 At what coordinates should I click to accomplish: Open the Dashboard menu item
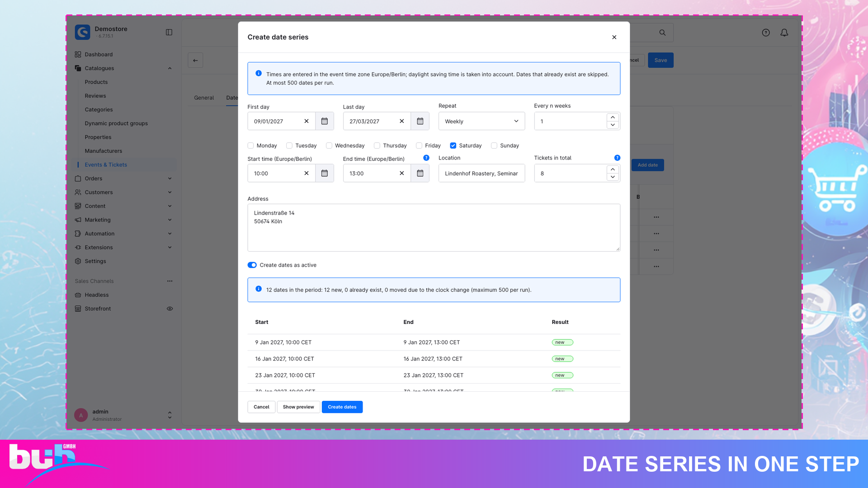(99, 54)
